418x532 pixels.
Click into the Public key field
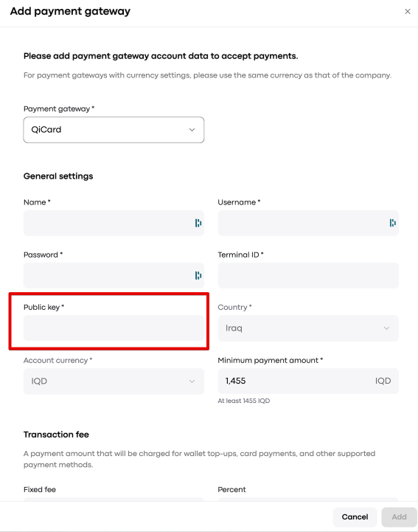pos(114,328)
